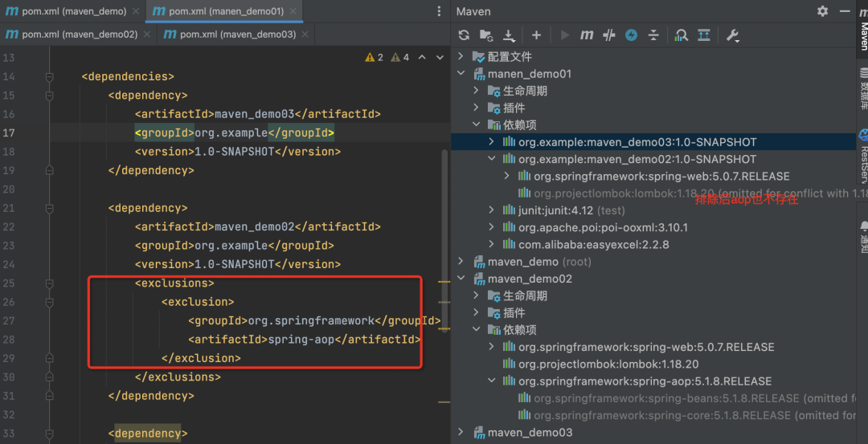Expand the maven_demo03 project node
Screen dimensions: 868x444
(460, 432)
